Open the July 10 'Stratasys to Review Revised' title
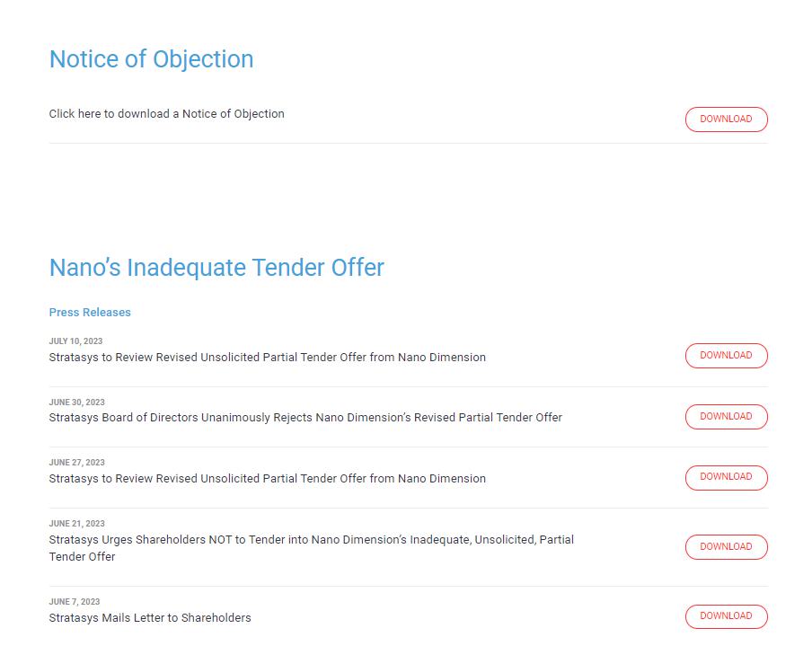 click(267, 358)
